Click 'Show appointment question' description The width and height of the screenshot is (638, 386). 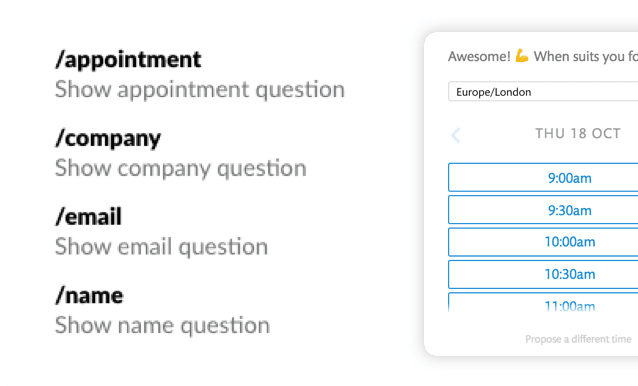pyautogui.click(x=200, y=90)
